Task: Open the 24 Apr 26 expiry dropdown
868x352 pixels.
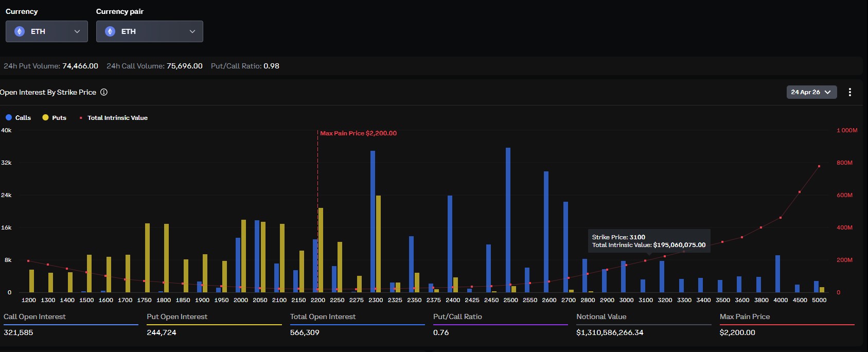Action: click(x=811, y=92)
